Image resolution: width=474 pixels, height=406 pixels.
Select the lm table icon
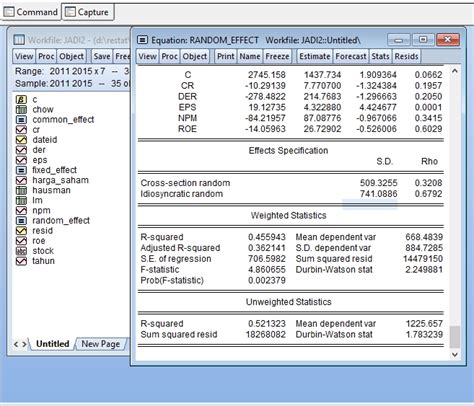(21, 200)
